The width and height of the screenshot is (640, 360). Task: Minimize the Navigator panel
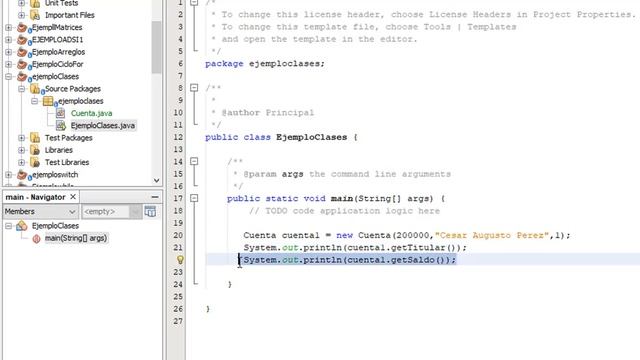(155, 197)
